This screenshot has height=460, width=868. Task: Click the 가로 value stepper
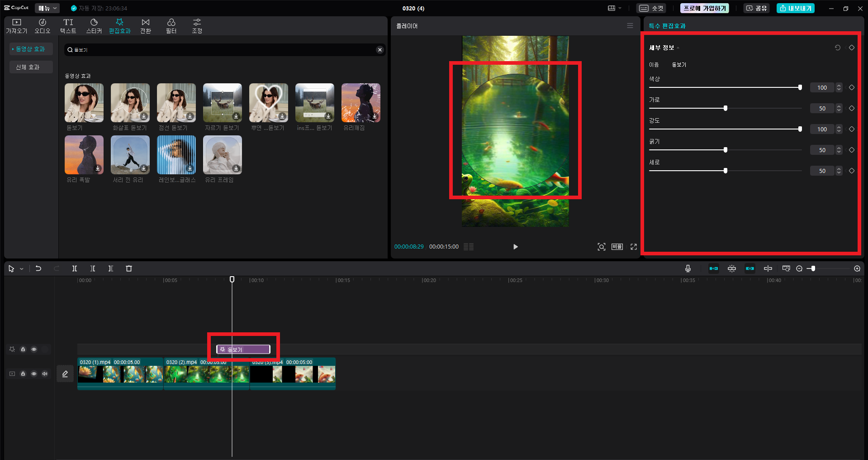tap(839, 108)
